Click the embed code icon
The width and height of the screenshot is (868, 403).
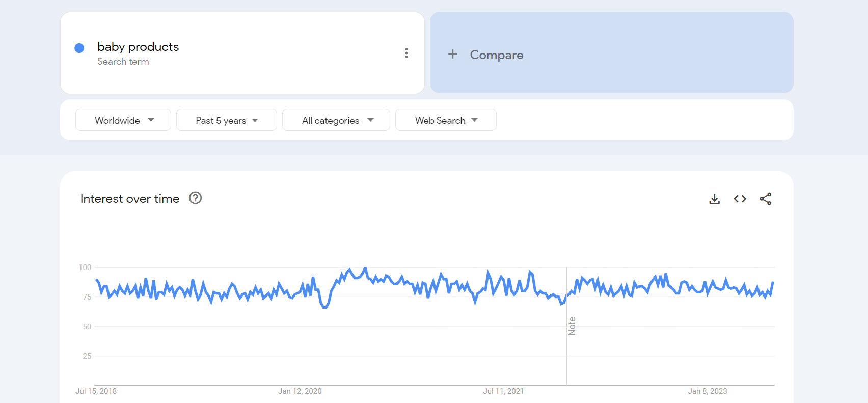coord(740,199)
